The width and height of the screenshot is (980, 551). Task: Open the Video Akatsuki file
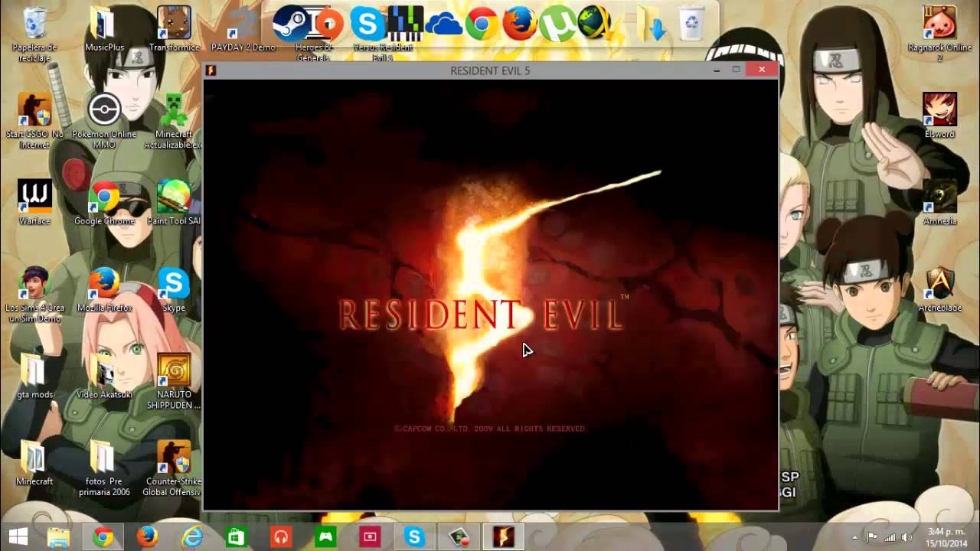point(104,377)
